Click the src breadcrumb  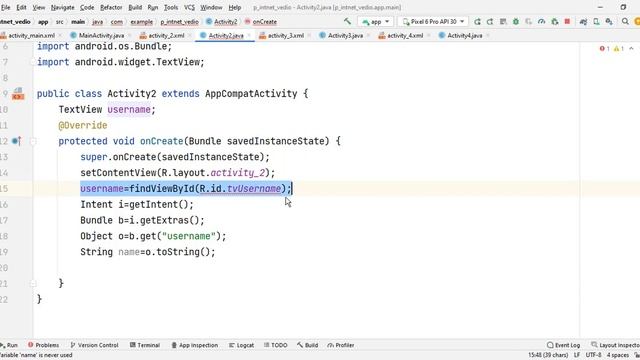(x=60, y=22)
